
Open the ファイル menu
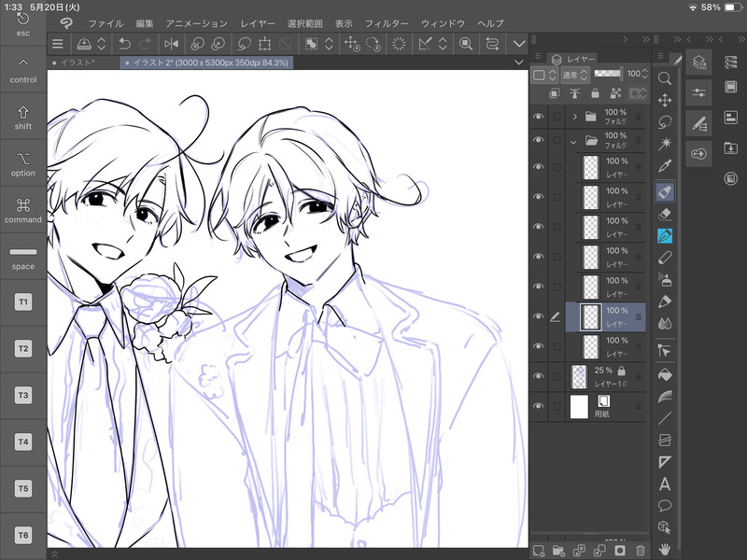pyautogui.click(x=106, y=23)
